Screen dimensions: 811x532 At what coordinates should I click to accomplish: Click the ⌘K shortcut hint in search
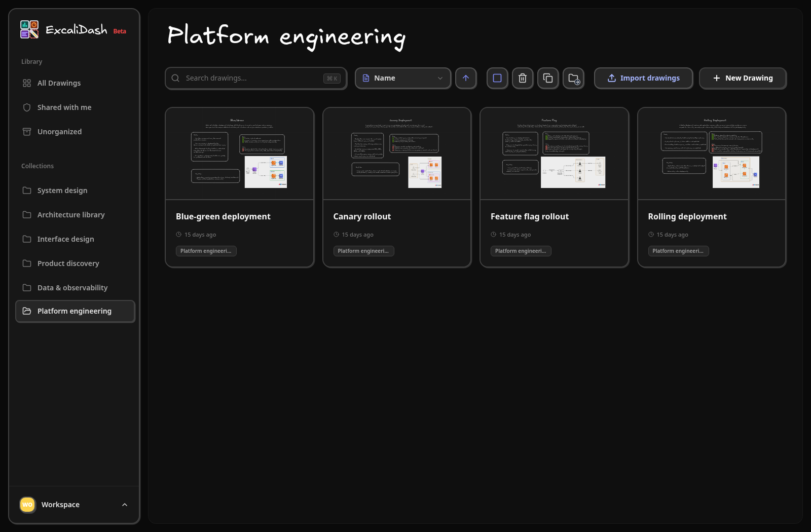click(x=332, y=78)
